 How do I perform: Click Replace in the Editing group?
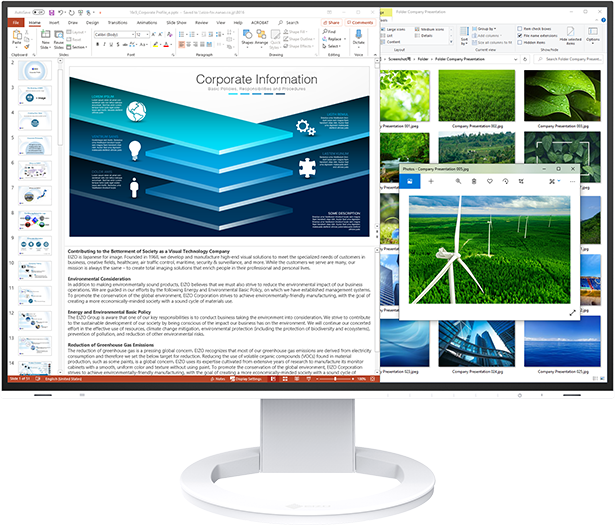click(332, 39)
